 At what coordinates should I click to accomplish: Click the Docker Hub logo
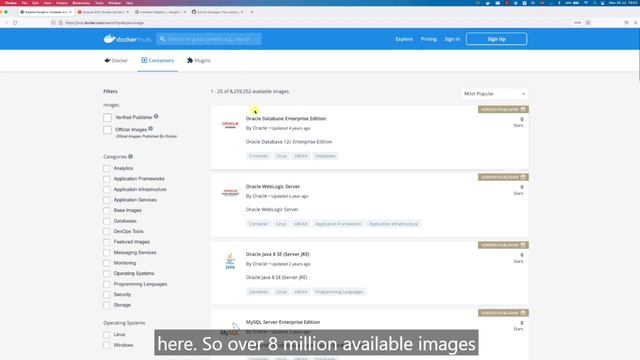(127, 39)
